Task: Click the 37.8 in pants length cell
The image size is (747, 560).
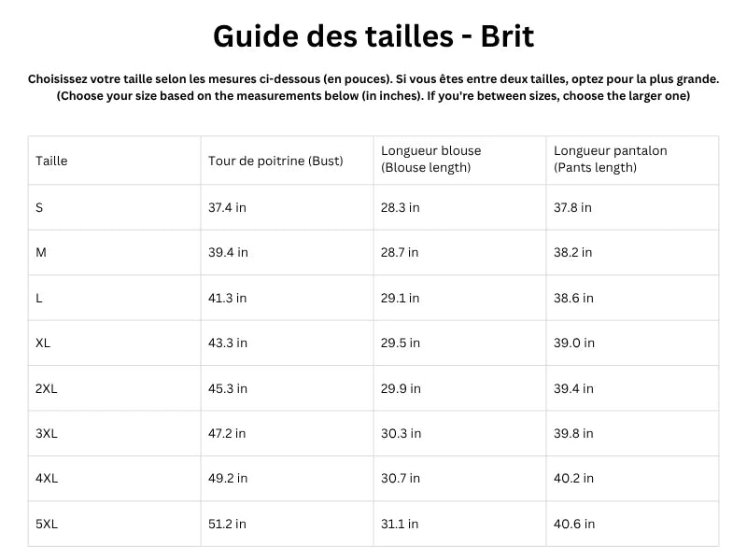Action: click(x=572, y=207)
